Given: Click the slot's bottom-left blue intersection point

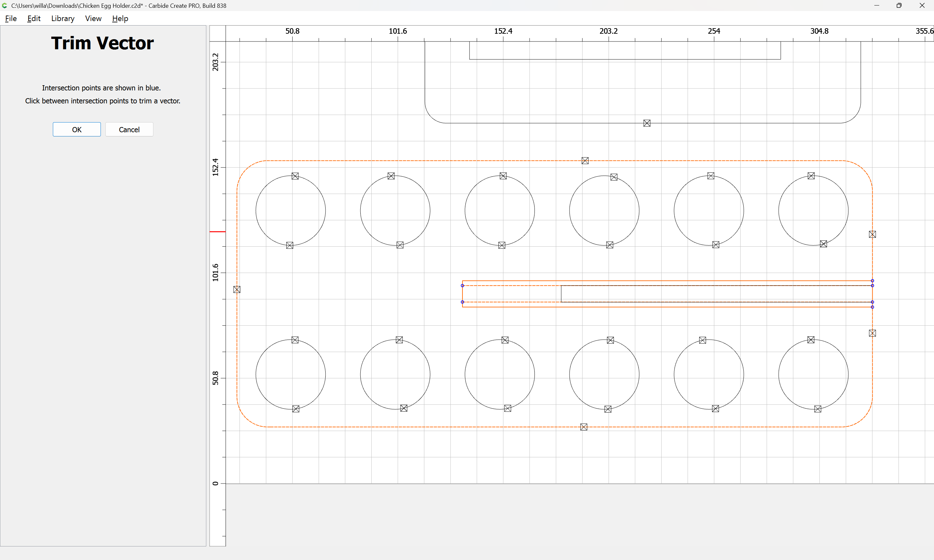Looking at the screenshot, I should point(462,302).
